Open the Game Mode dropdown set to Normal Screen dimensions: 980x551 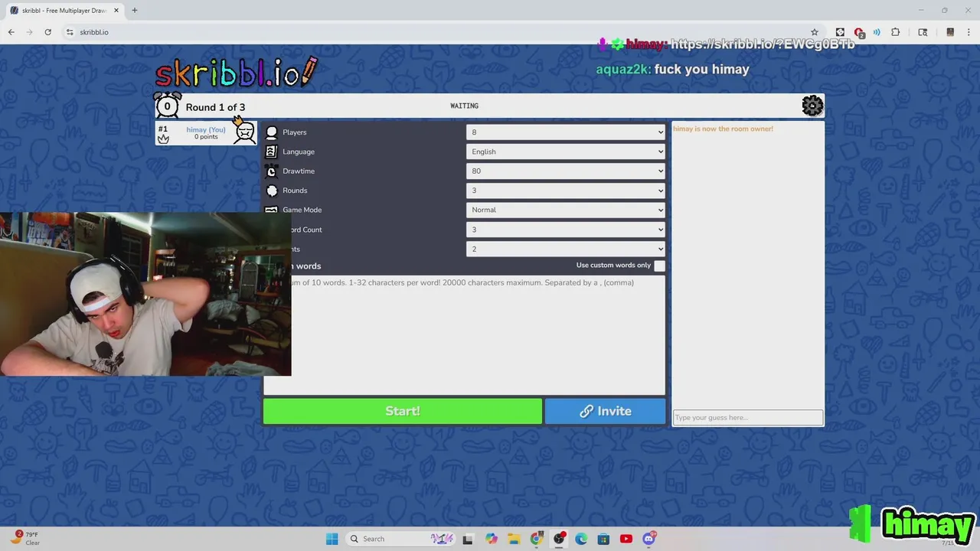click(x=565, y=210)
